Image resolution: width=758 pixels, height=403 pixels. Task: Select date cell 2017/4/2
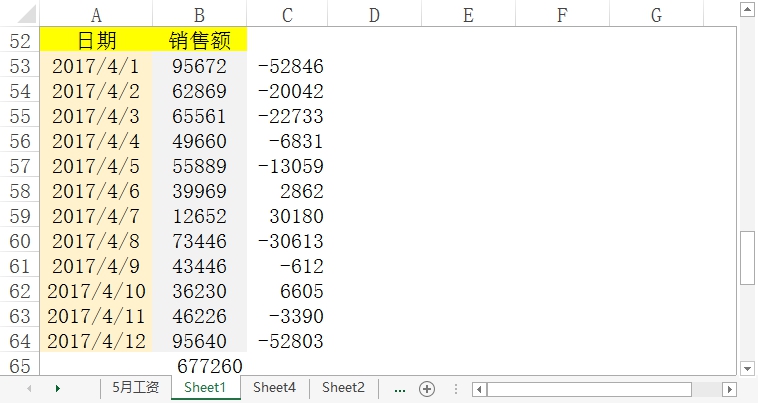[x=96, y=90]
